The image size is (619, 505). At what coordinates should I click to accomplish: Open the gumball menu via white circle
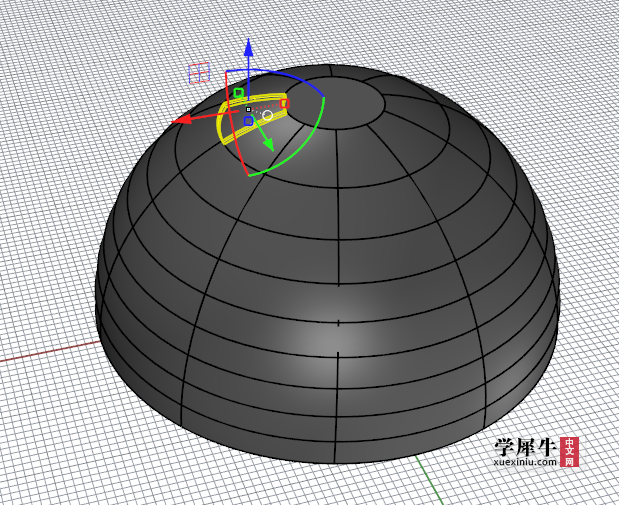(x=268, y=115)
